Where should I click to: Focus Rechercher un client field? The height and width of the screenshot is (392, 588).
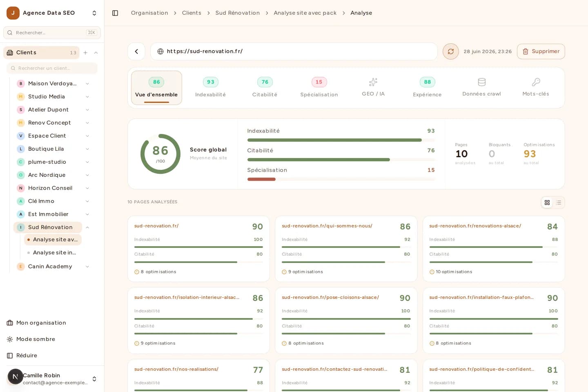[x=52, y=68]
